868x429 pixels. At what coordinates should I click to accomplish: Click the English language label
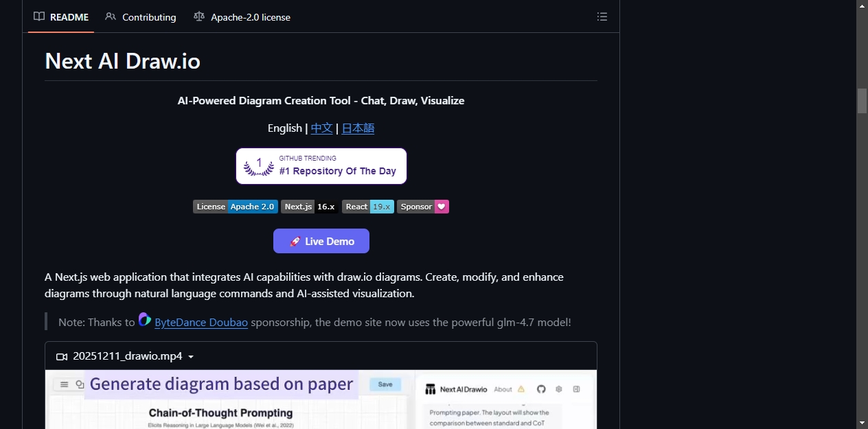click(x=285, y=128)
